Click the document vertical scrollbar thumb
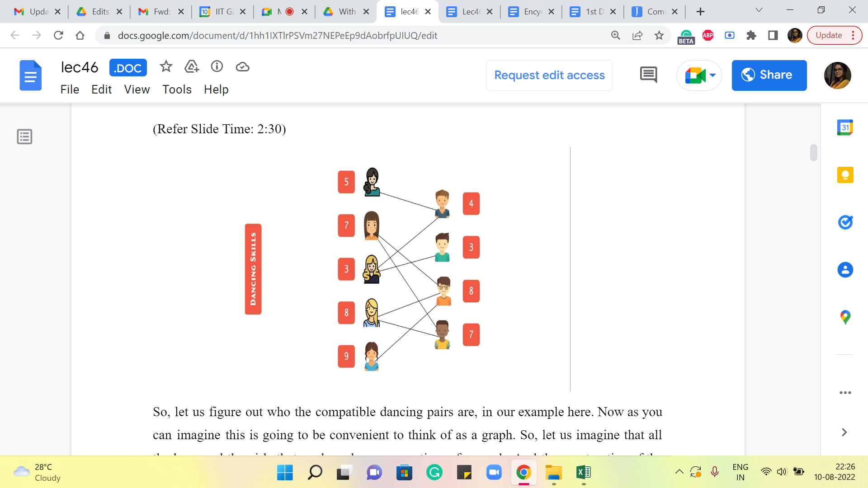This screenshot has width=868, height=488. pos(813,153)
